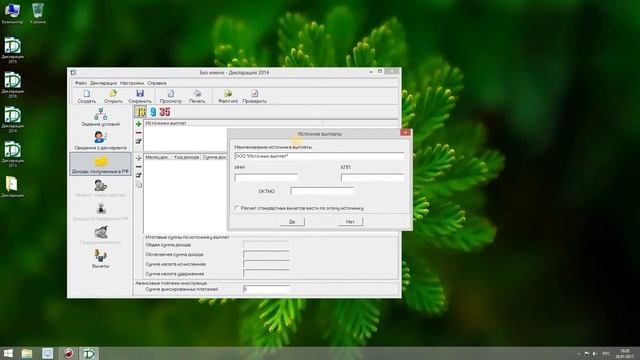
Task: Click the Печать printer icon
Action: point(197,96)
